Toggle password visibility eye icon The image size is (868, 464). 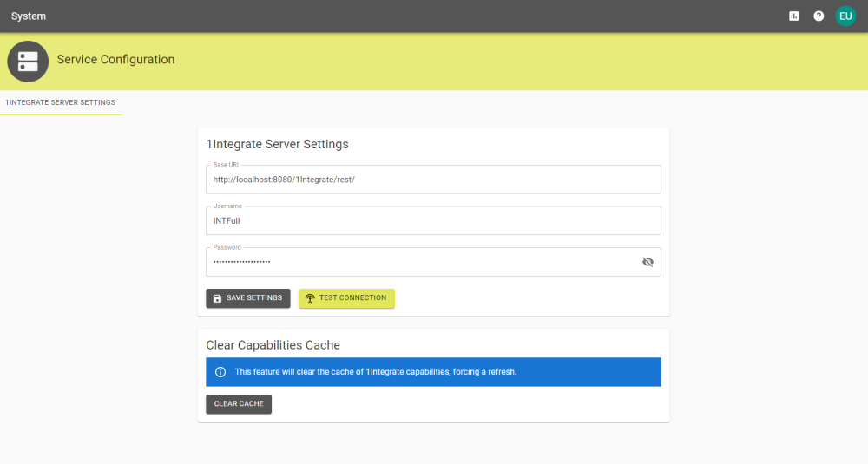coord(648,262)
